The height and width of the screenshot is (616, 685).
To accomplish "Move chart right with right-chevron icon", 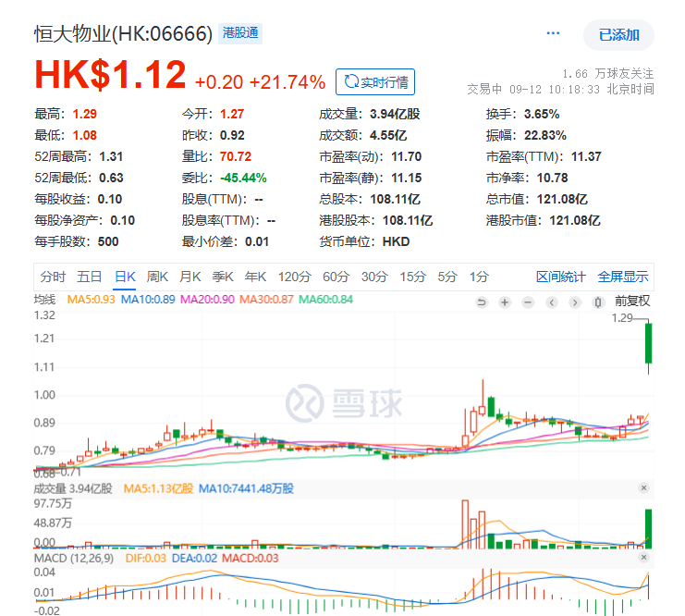I will pos(575,302).
